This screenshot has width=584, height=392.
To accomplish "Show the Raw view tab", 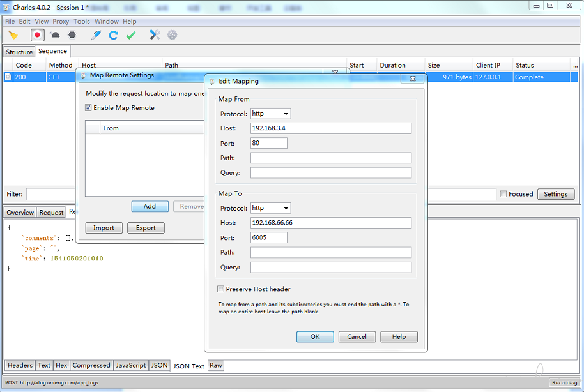I will click(x=216, y=365).
